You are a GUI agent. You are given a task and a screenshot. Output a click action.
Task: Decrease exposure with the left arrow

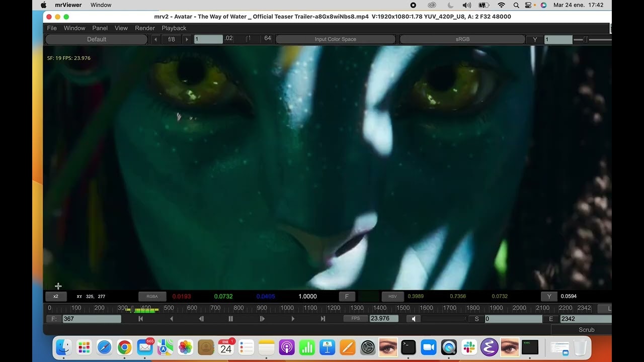click(155, 39)
